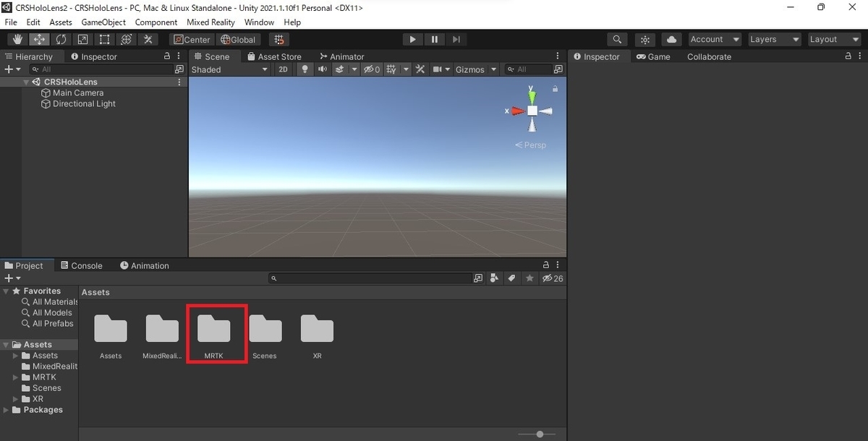This screenshot has height=441, width=868.
Task: Toggle Center pivot mode
Action: click(192, 39)
